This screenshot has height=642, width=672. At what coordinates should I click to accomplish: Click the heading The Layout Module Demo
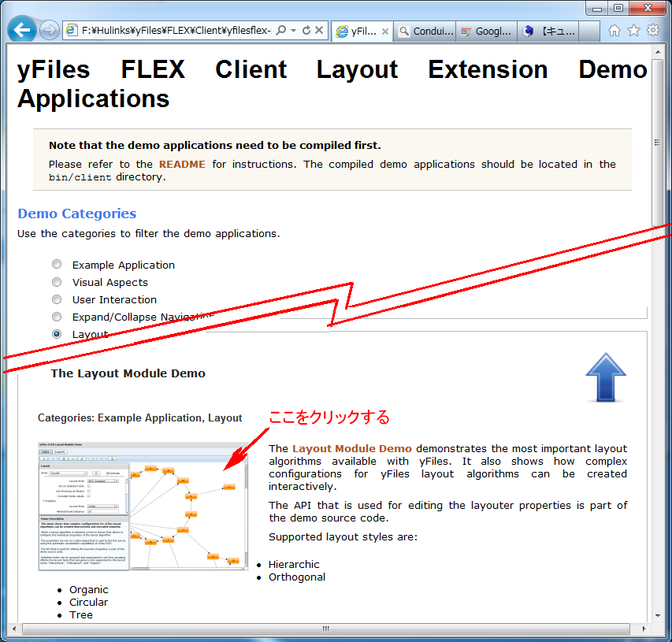coord(128,373)
